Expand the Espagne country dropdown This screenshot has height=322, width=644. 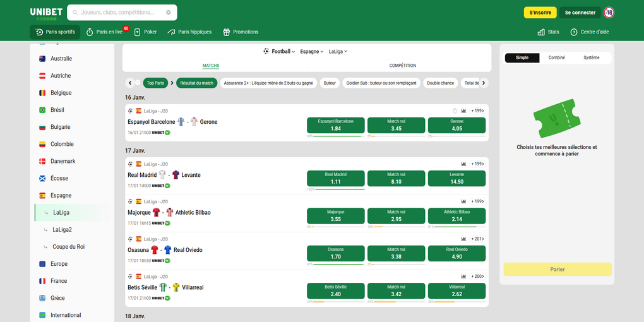click(311, 51)
